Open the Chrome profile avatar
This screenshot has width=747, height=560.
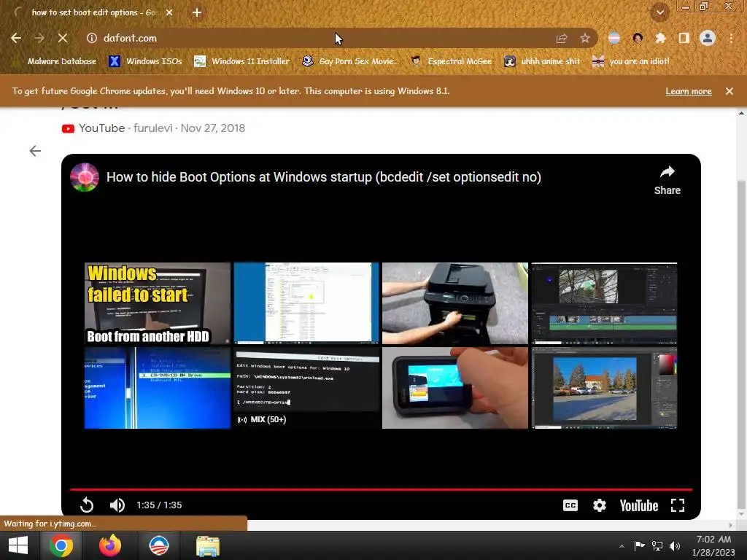(x=708, y=38)
